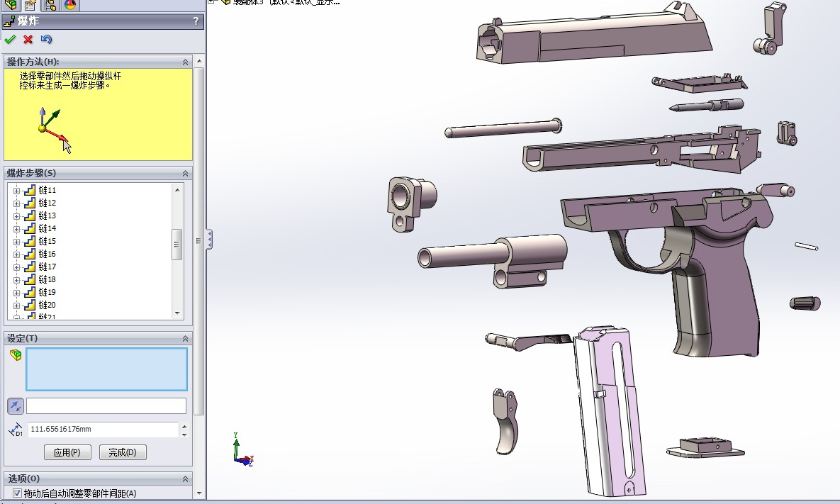The width and height of the screenshot is (840, 504).
Task: Expand the 链11 explode step node
Action: pos(17,191)
